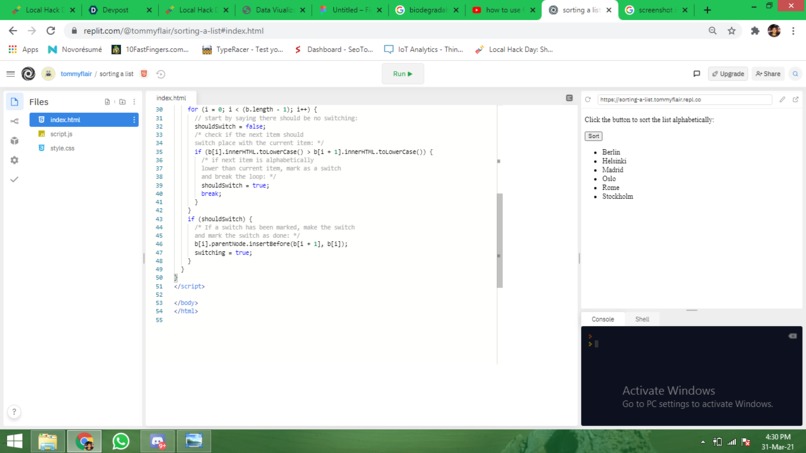Click the HTML language badge icon
The width and height of the screenshot is (806, 453).
click(144, 74)
